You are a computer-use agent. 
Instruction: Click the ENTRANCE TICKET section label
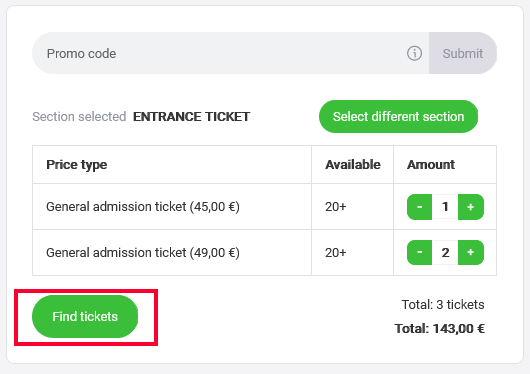(191, 117)
